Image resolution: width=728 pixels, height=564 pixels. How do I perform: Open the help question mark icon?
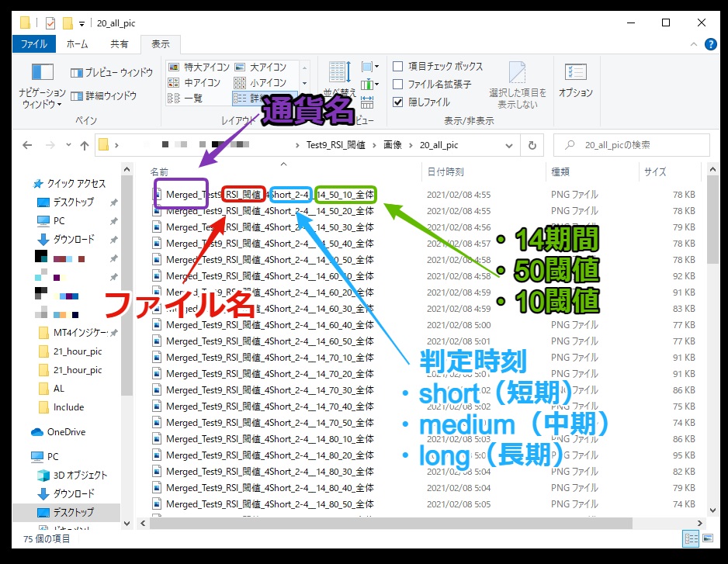[x=710, y=44]
